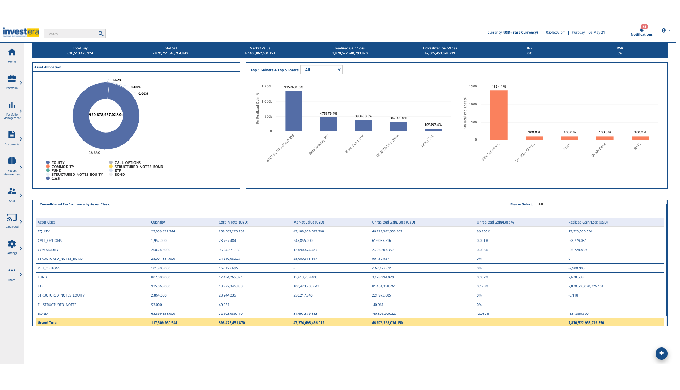This screenshot has width=680, height=390.
Task: Sort by the second table column header
Action: [158, 222]
